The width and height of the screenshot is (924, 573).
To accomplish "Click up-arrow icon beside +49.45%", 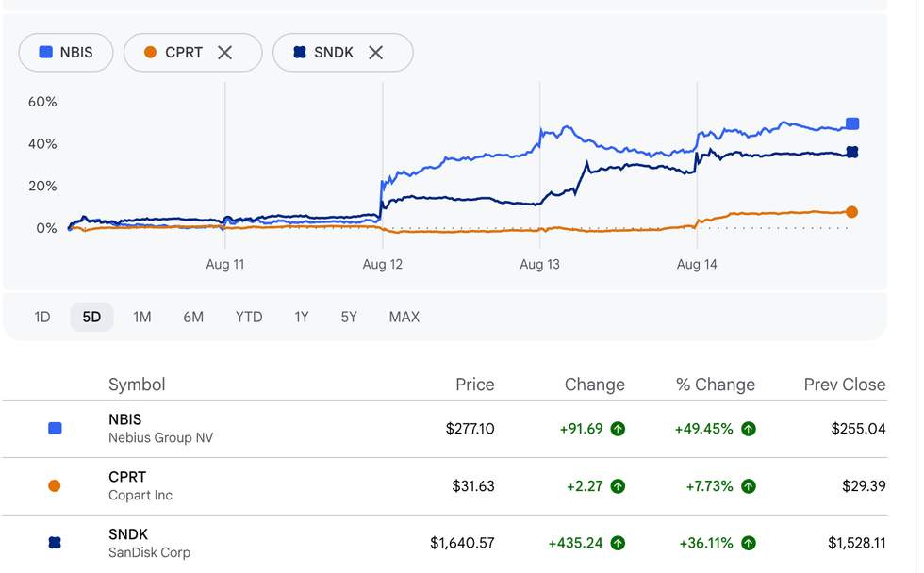I will [x=749, y=429].
